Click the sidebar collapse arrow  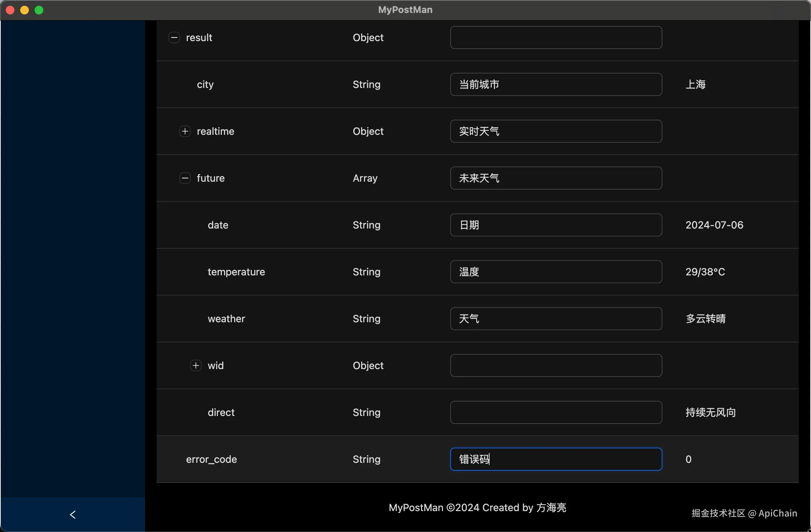73,514
